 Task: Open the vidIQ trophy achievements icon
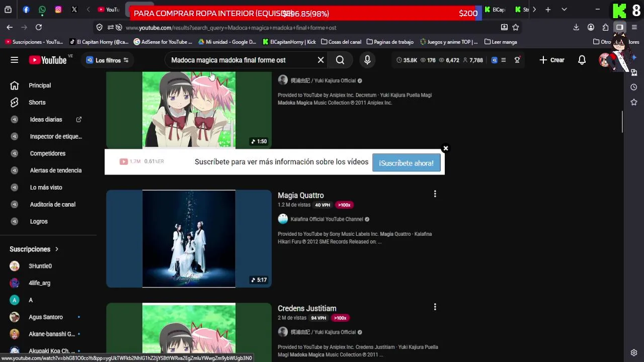coord(517,60)
